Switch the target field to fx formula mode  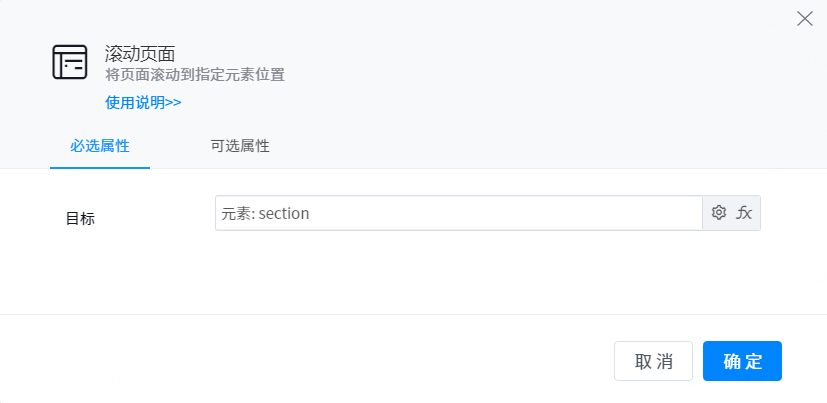(x=744, y=213)
